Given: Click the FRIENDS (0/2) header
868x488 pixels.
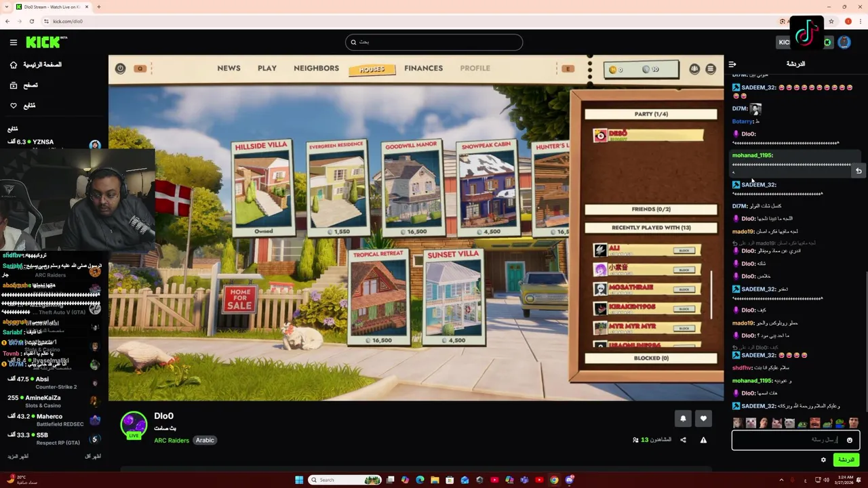Looking at the screenshot, I should 650,209.
